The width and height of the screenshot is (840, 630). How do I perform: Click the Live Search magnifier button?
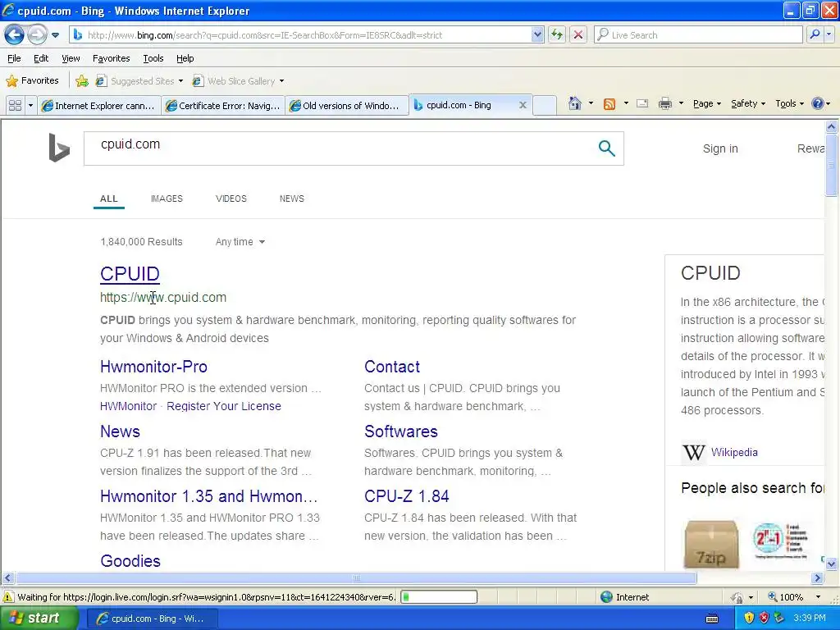tap(815, 35)
